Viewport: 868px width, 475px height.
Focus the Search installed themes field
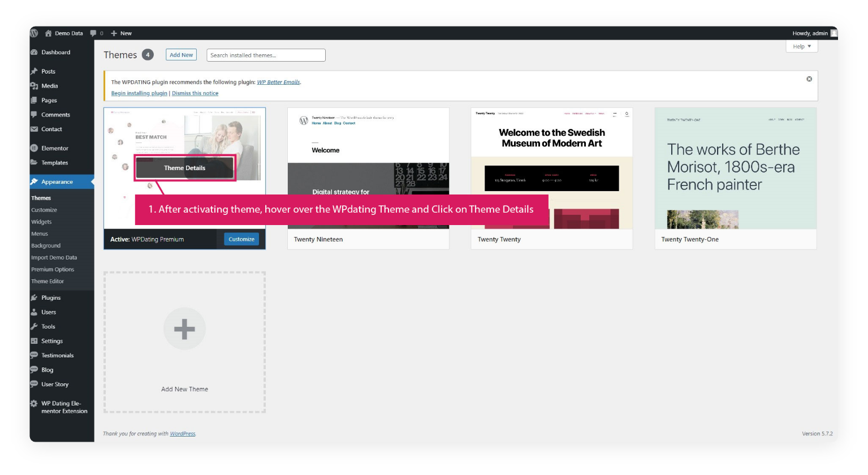266,55
